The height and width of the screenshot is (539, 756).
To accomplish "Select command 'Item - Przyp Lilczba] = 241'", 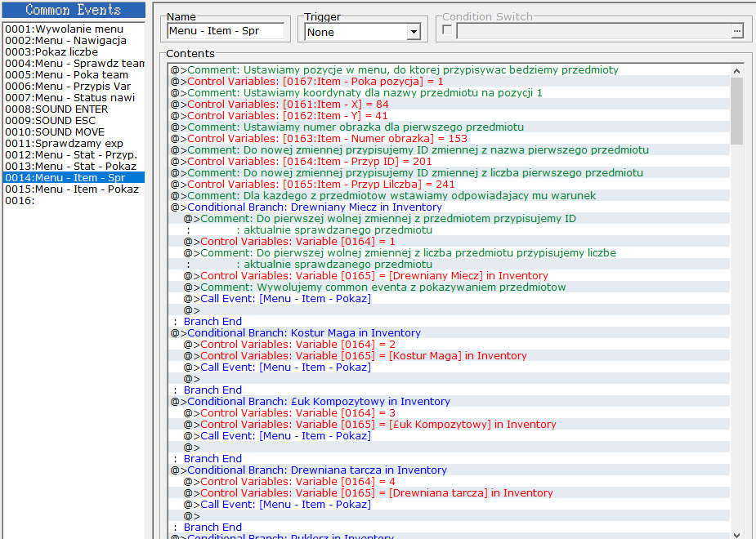I will pyautogui.click(x=450, y=185).
